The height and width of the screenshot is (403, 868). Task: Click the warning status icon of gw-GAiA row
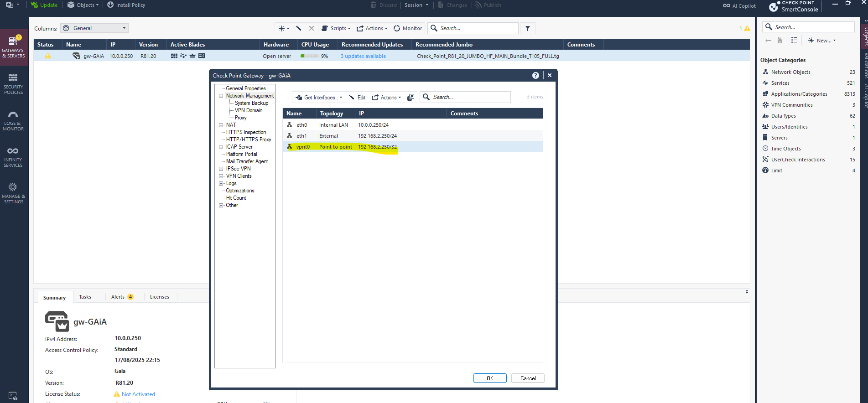[48, 56]
